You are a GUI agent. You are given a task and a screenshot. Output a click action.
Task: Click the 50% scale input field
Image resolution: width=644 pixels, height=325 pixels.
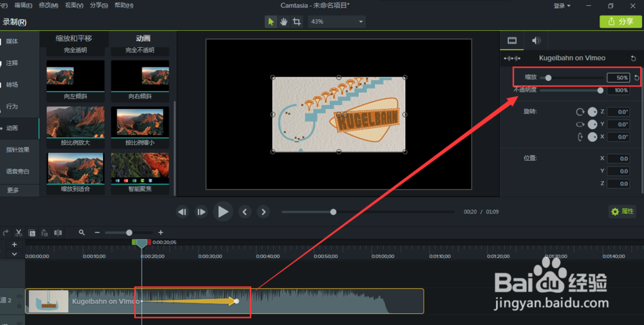618,78
